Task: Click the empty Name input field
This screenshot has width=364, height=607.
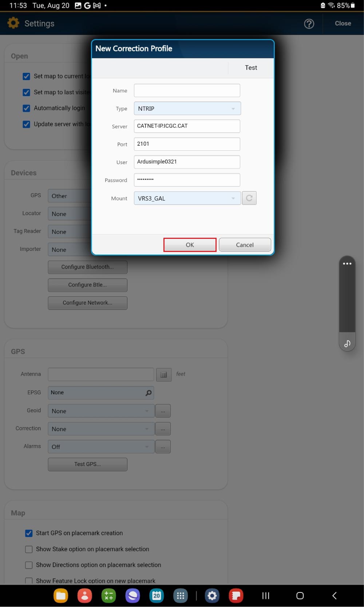Action: point(187,91)
